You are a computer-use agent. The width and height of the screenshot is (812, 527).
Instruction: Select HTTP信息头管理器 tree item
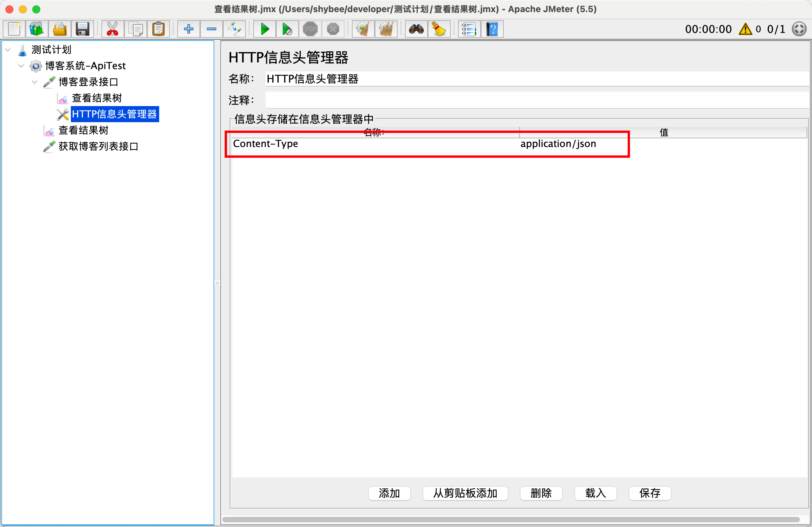(115, 114)
